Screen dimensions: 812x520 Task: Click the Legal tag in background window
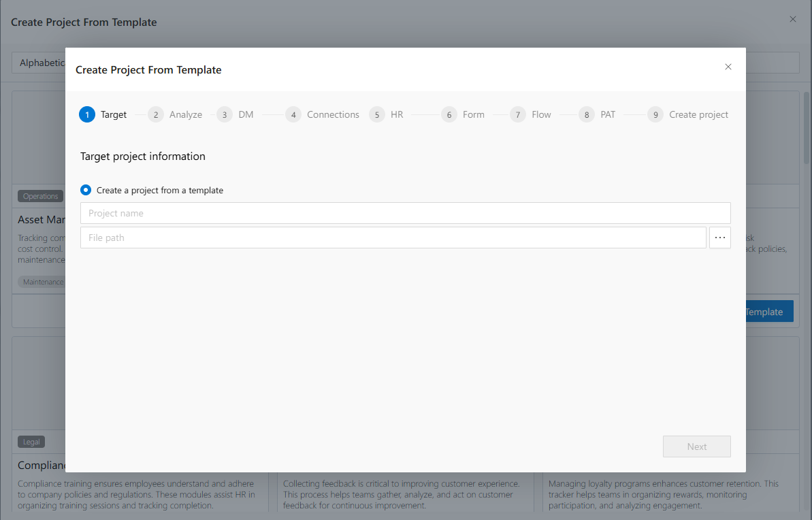point(31,442)
